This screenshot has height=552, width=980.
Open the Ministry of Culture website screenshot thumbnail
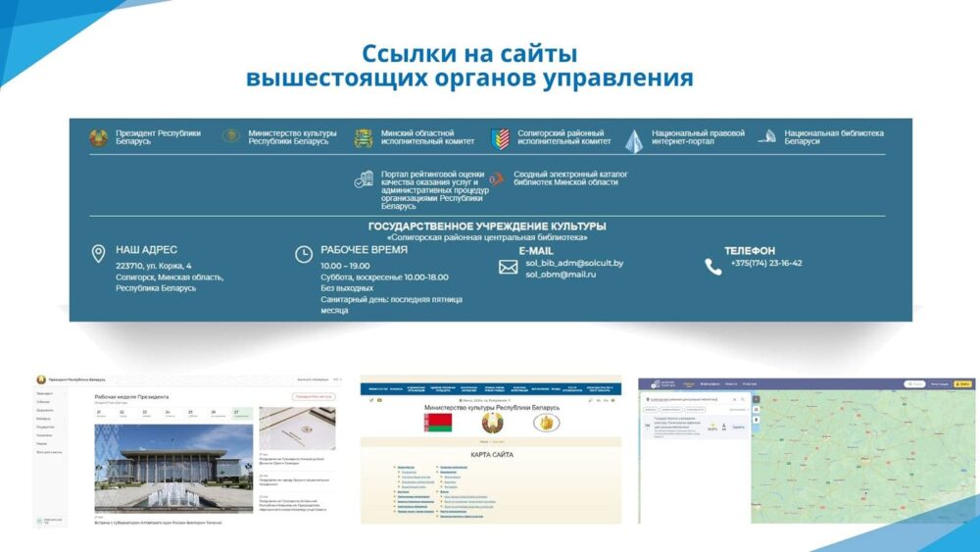pos(491,449)
